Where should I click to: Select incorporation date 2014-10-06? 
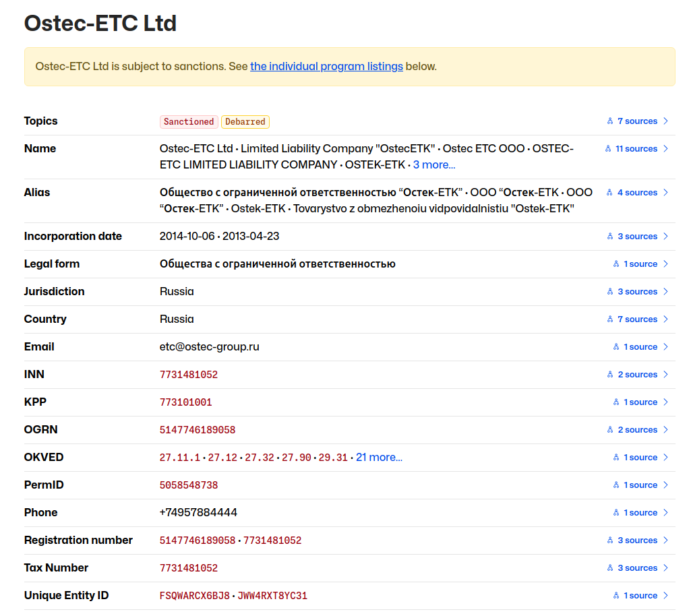(187, 237)
